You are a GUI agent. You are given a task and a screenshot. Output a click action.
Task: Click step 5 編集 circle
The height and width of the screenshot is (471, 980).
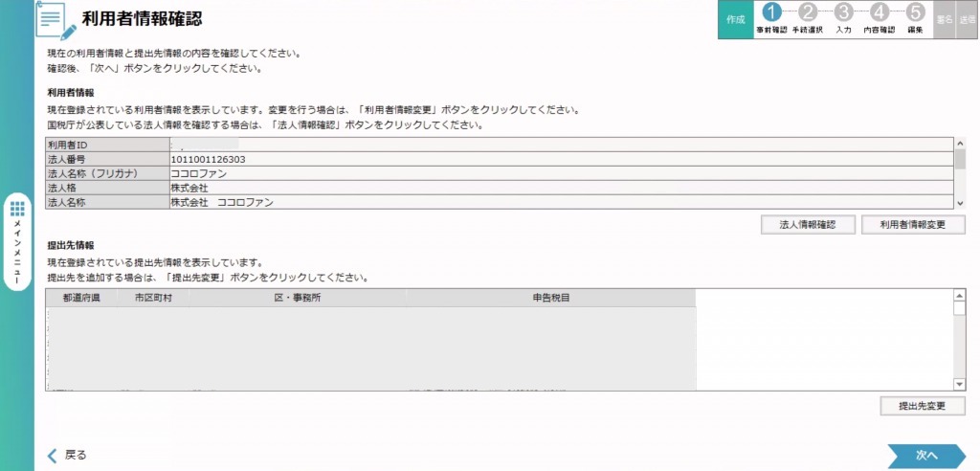(x=914, y=12)
